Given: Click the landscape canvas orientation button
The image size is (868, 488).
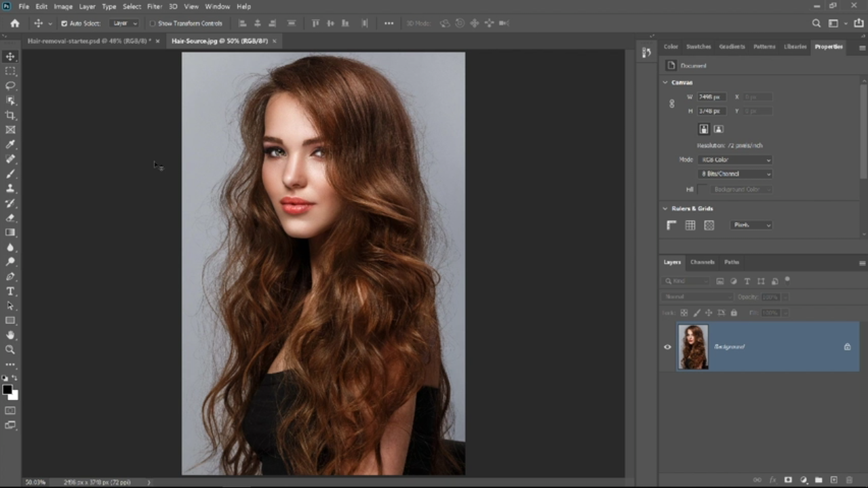Looking at the screenshot, I should click(x=719, y=129).
